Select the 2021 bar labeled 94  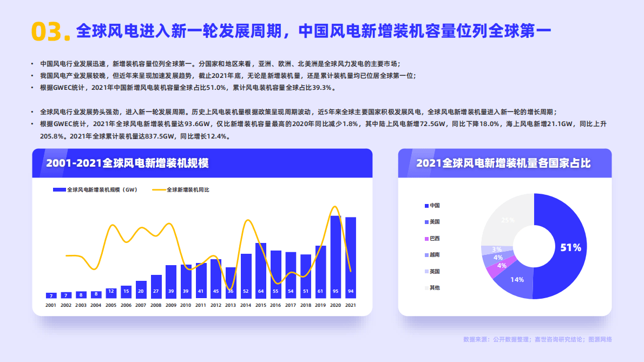(350, 257)
